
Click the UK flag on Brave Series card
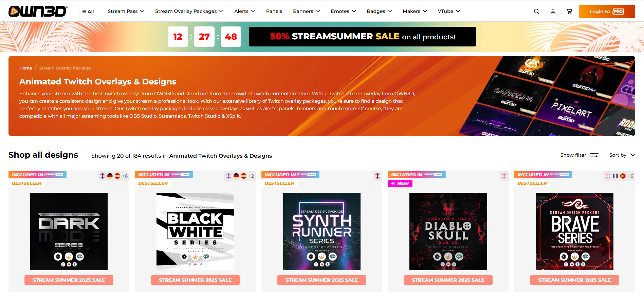tap(608, 176)
